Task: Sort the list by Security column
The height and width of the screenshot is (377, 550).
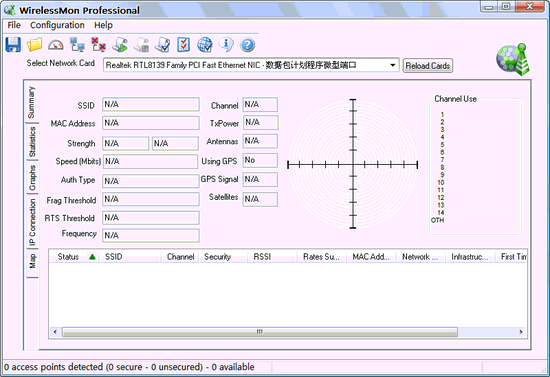Action: (x=223, y=257)
